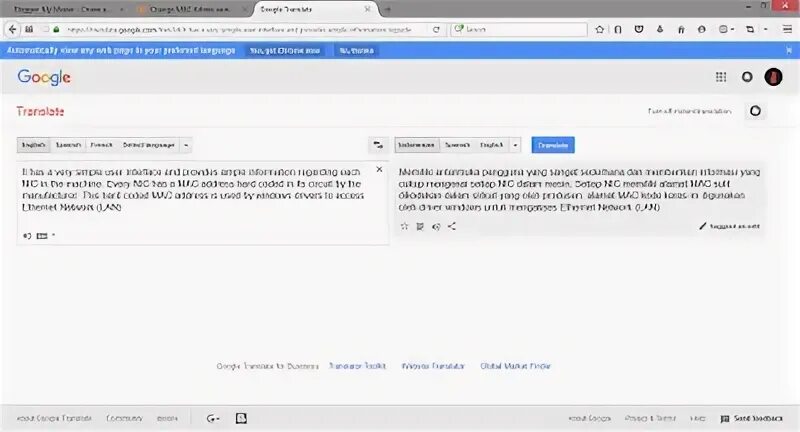Open the About Google link
This screenshot has height=432, width=800.
[589, 418]
